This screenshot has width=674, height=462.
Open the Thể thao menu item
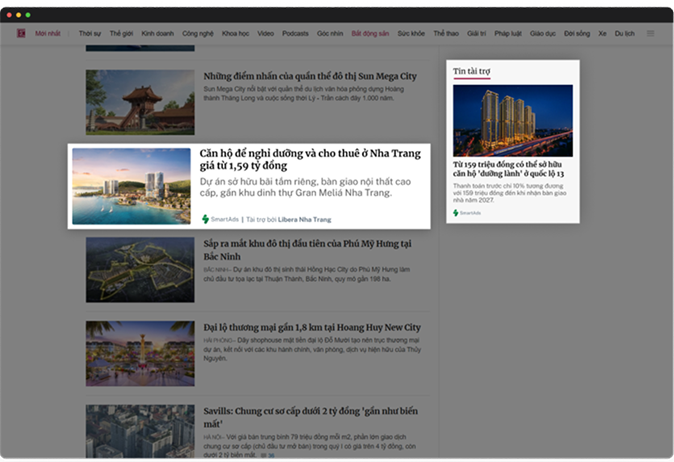pos(446,34)
